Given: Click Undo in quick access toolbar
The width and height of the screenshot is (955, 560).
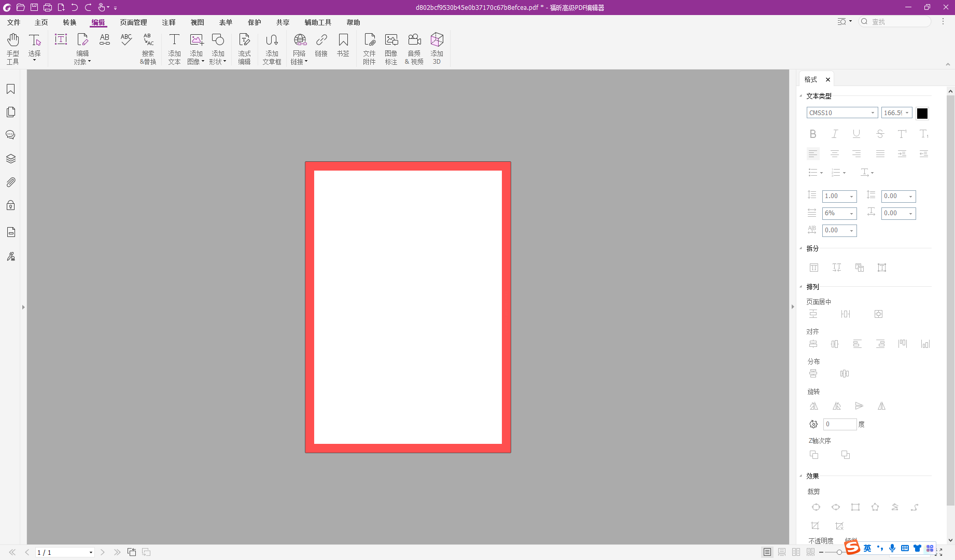Looking at the screenshot, I should click(x=74, y=7).
